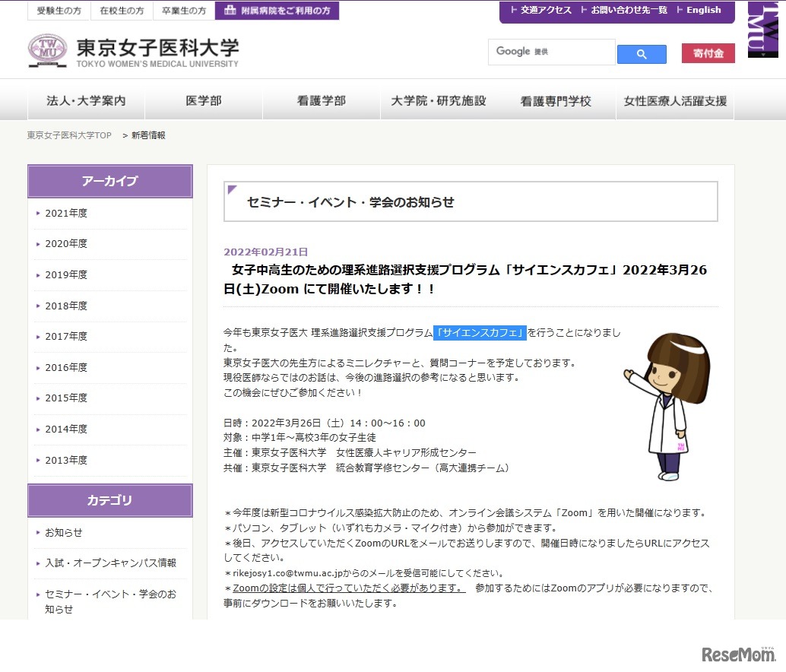Open the 寄付金 donation button
This screenshot has height=672, width=786.
coord(708,53)
